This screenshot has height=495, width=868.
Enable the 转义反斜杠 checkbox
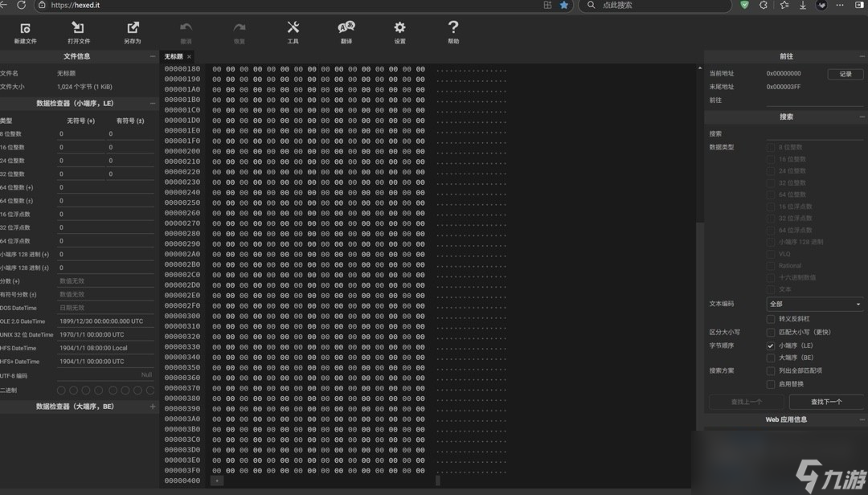point(771,319)
